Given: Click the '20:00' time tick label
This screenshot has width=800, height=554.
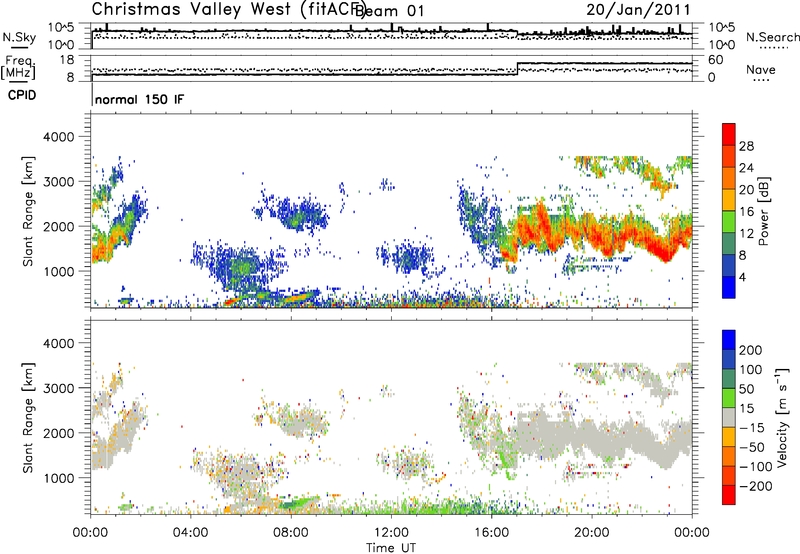Looking at the screenshot, I should (x=592, y=533).
